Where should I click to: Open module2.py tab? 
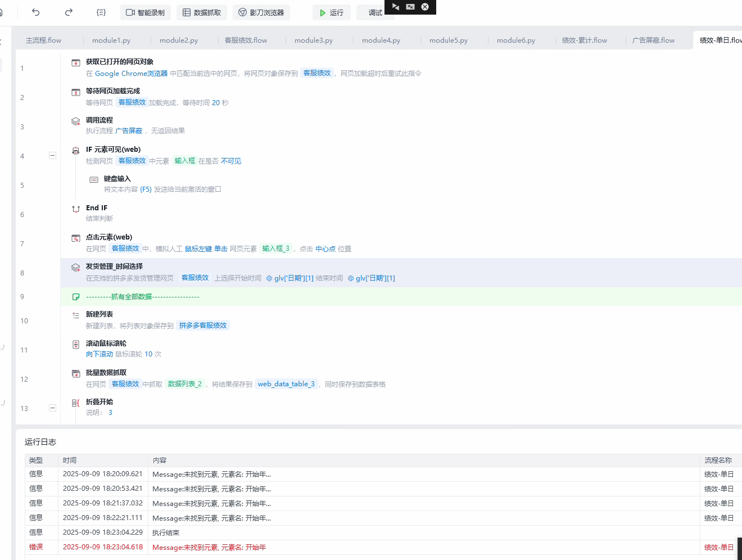179,40
